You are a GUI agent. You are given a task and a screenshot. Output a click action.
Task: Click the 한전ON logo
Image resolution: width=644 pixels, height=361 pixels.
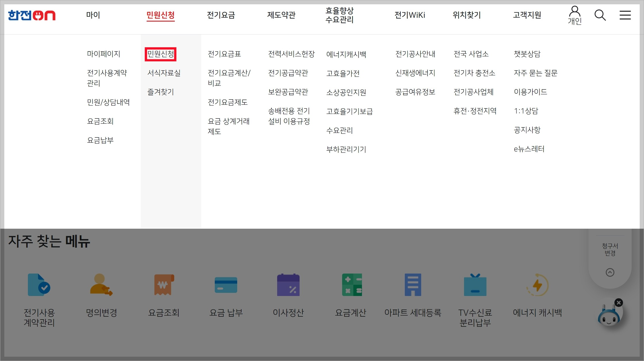point(32,15)
